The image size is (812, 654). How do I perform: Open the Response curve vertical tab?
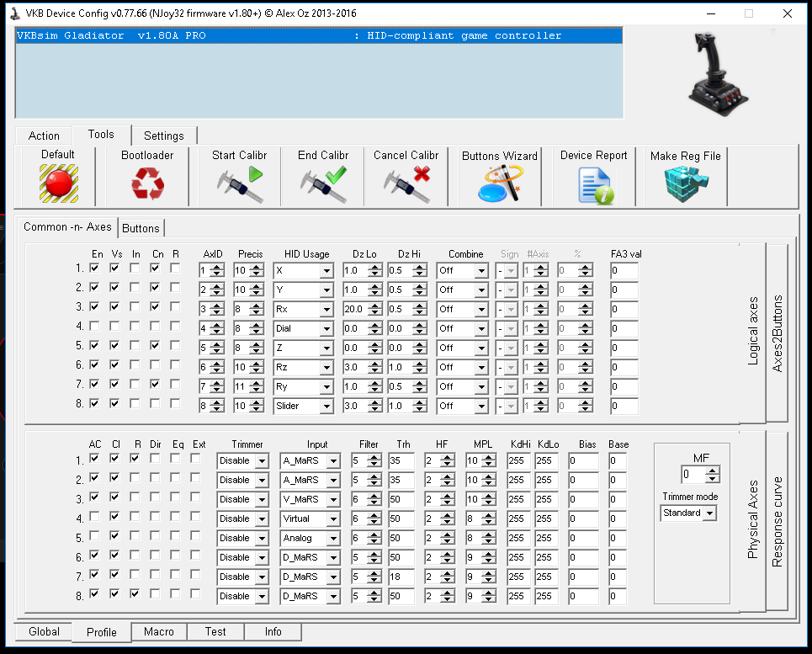point(777,522)
